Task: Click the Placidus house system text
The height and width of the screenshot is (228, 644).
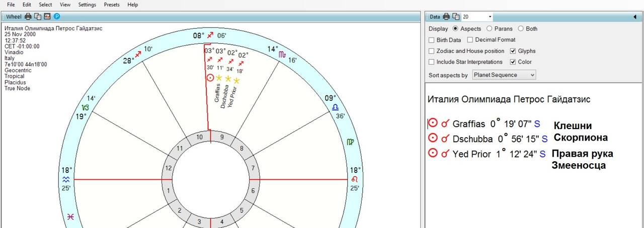Action: [x=15, y=82]
